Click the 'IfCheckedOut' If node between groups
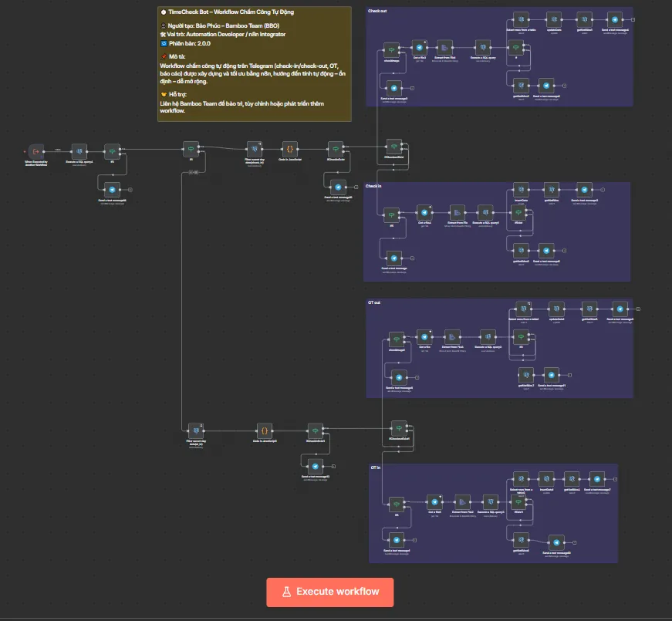Screen dimensions: 672x621 [394, 147]
